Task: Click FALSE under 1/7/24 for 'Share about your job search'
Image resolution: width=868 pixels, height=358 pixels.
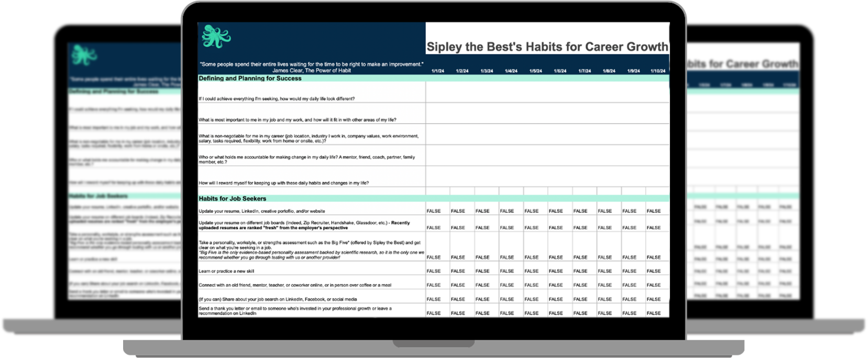Action: coord(580,299)
